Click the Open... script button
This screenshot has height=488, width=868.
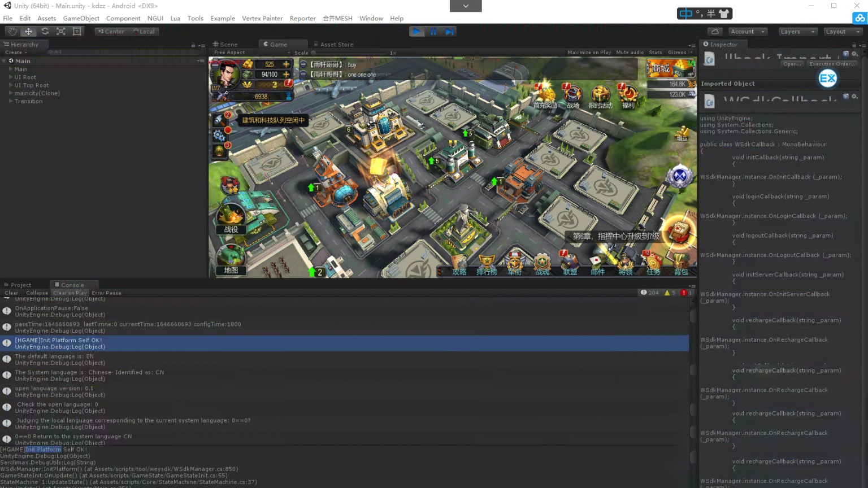(x=792, y=64)
